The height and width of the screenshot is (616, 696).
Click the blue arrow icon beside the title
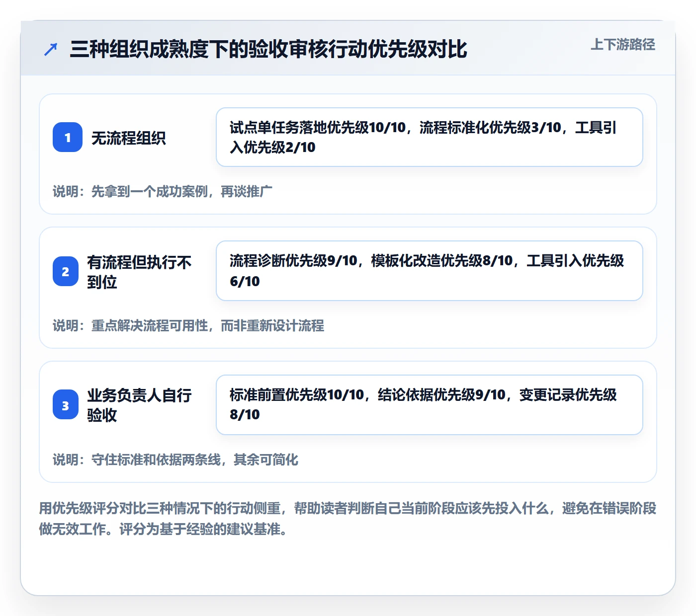point(51,49)
